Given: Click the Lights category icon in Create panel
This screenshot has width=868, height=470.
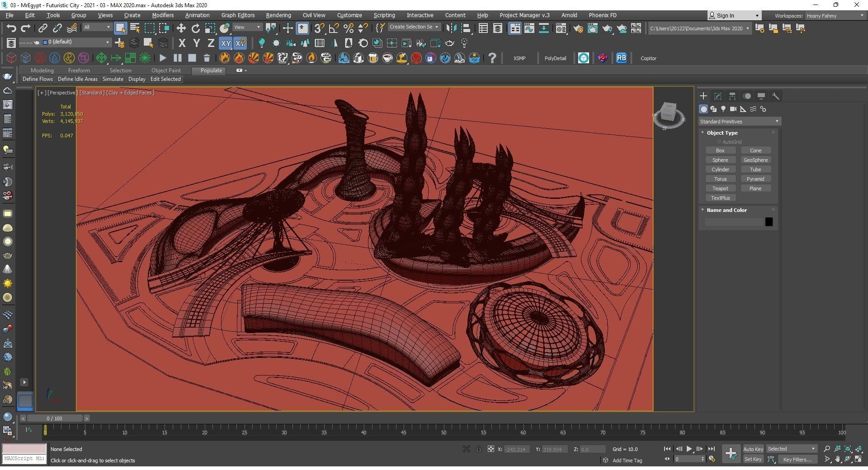Looking at the screenshot, I should pos(723,109).
